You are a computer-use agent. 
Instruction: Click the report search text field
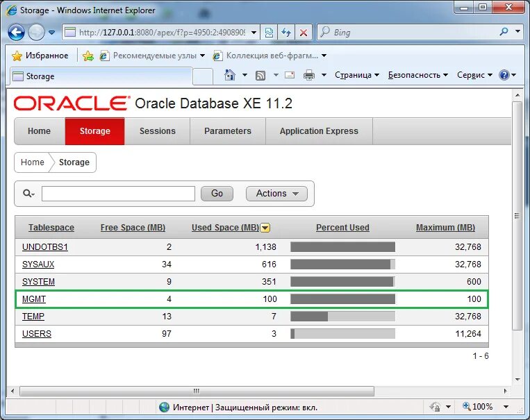(118, 194)
